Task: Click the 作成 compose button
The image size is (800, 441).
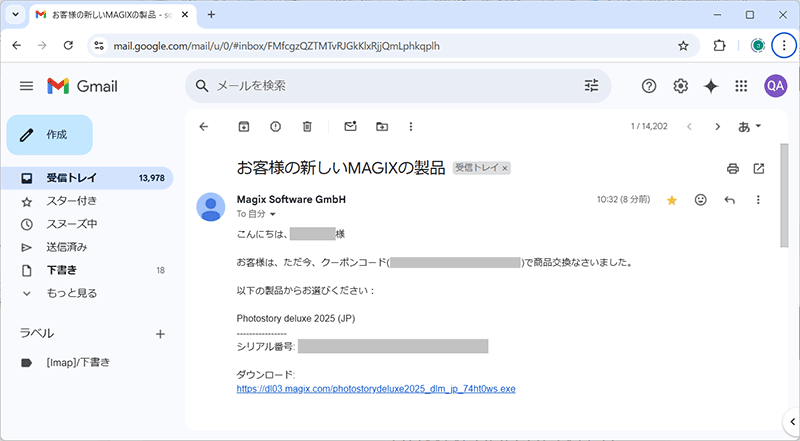Action: coord(49,135)
